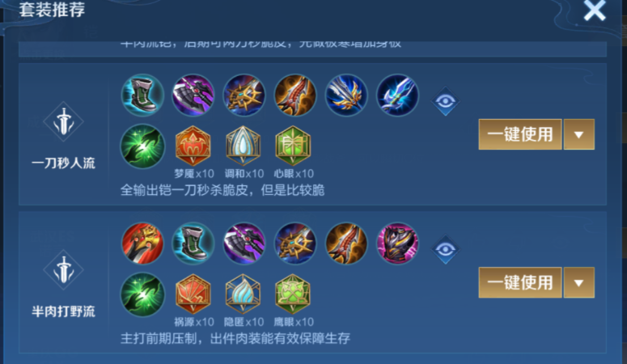Select the pink armor item in 半肉打野流
The image size is (627, 364).
(397, 243)
